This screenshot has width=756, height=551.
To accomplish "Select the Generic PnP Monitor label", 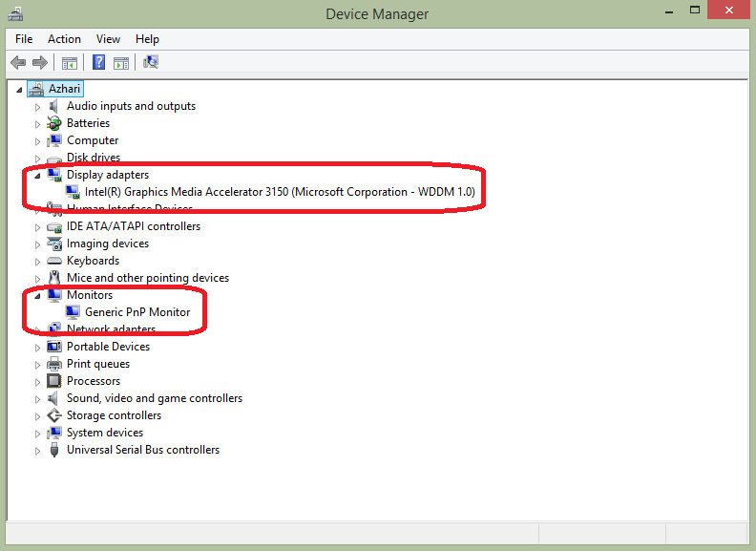I will [137, 312].
